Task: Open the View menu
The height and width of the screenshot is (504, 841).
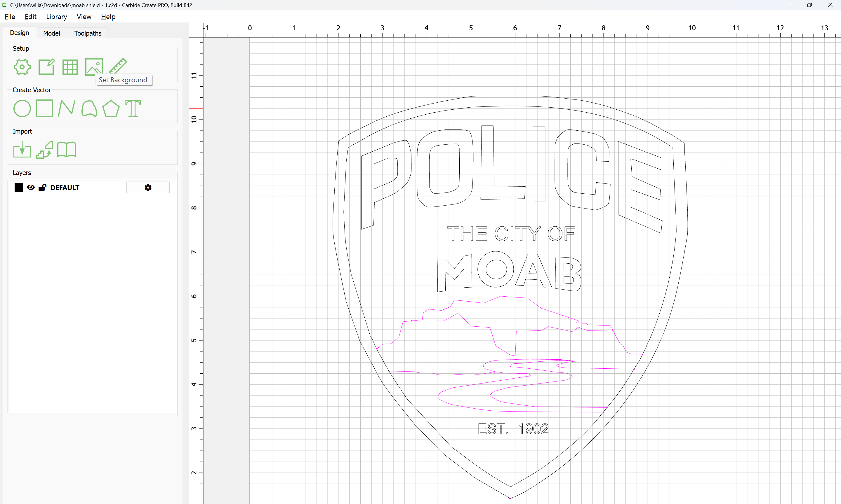Action: [x=84, y=17]
